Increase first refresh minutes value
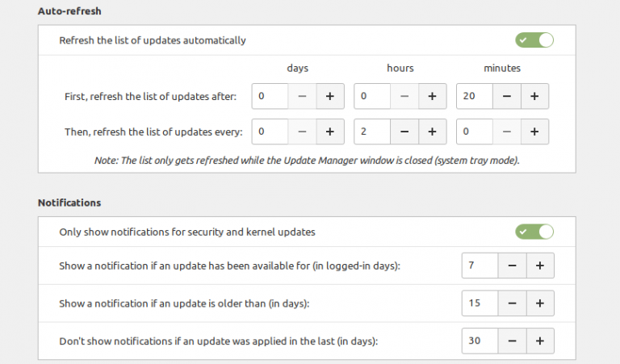The height and width of the screenshot is (364, 620). coord(534,97)
